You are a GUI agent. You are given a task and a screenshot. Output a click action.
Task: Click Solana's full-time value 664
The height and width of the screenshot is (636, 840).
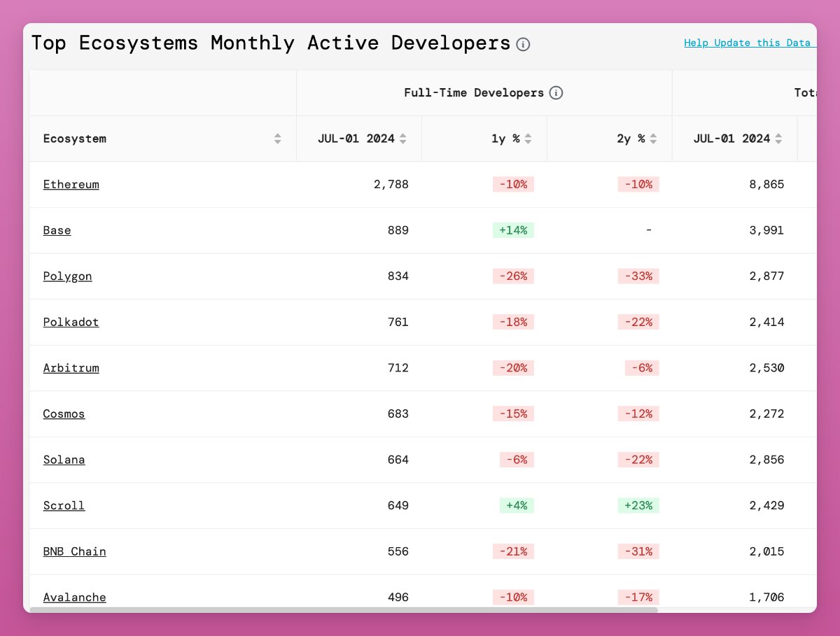pyautogui.click(x=398, y=460)
